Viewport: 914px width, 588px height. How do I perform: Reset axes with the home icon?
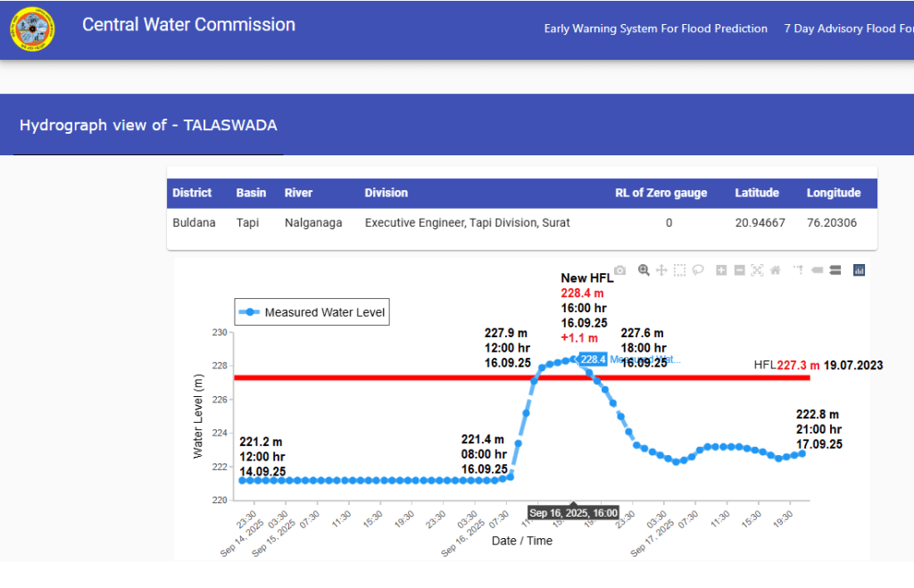click(x=776, y=270)
